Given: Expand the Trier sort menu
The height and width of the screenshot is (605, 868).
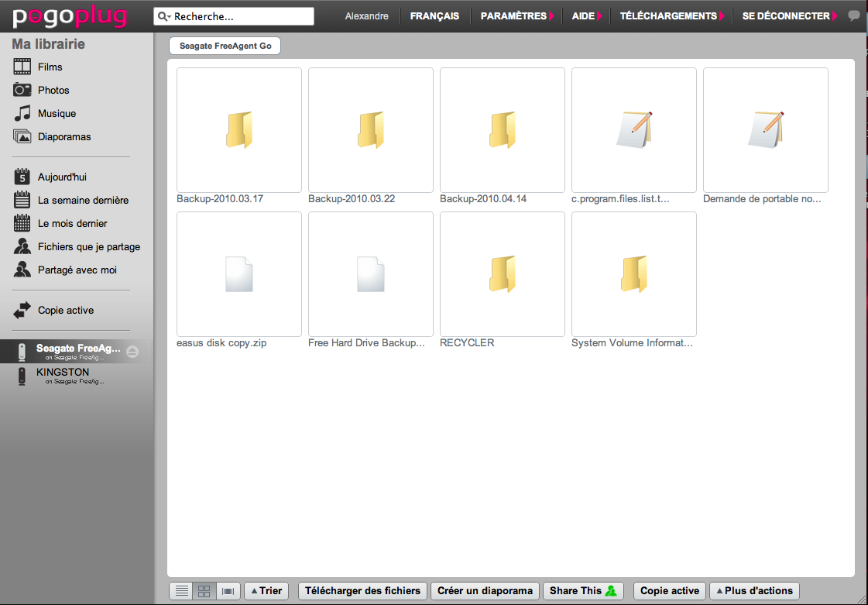Looking at the screenshot, I should coord(266,590).
